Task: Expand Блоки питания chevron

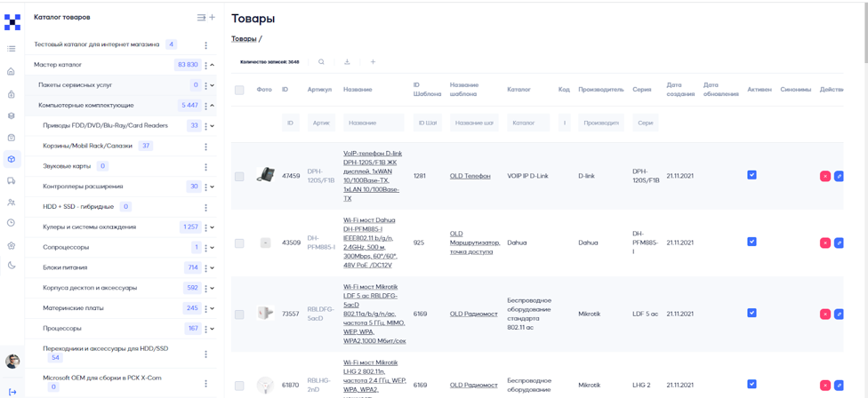Action: point(213,268)
